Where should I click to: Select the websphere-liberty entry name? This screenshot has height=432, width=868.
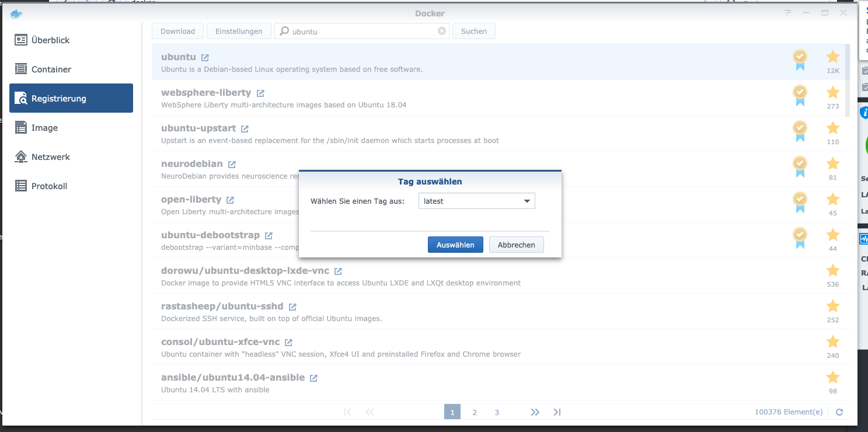tap(206, 93)
